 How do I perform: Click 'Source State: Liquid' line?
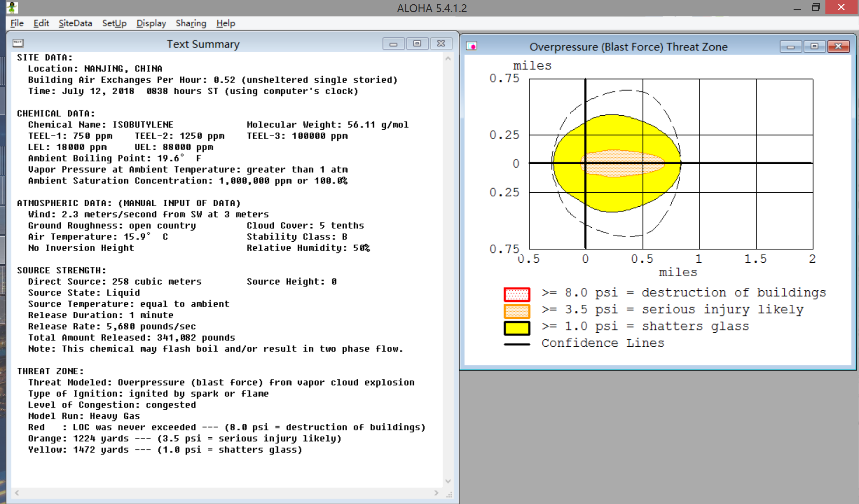(84, 293)
